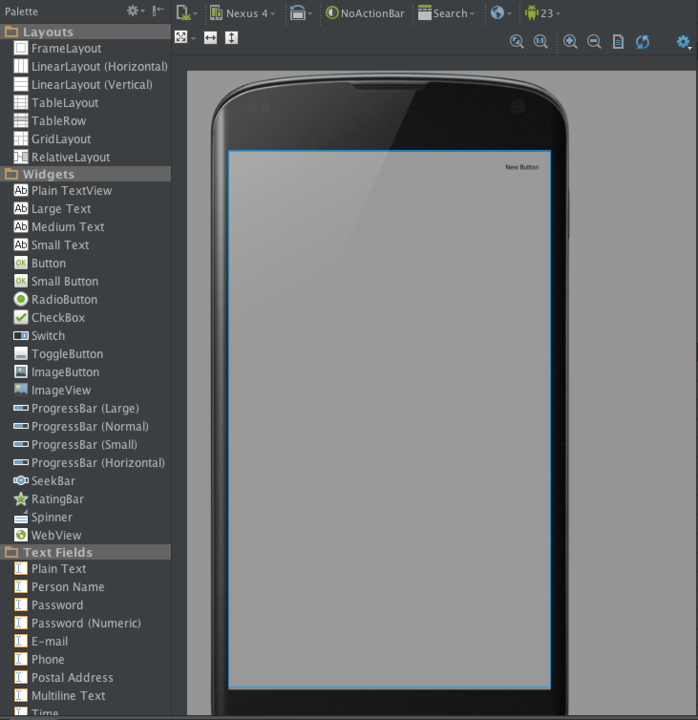The image size is (698, 720).
Task: Open the screen orientation dropdown
Action: 301,13
